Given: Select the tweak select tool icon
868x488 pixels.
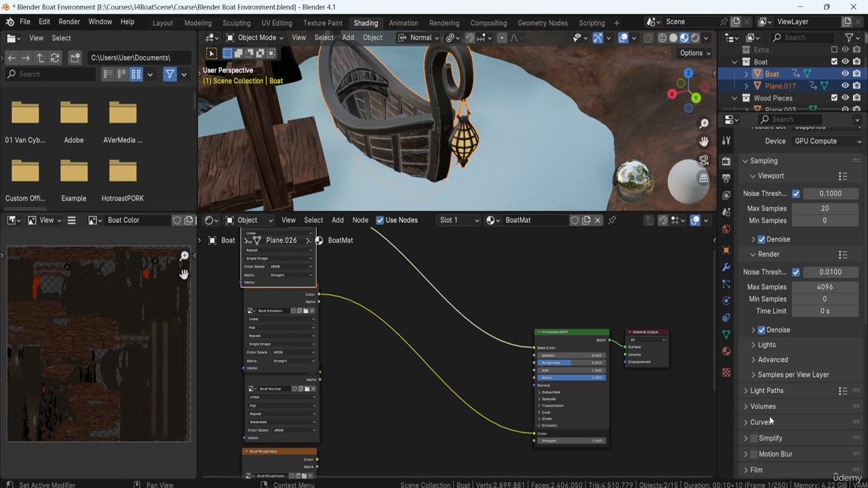Looking at the screenshot, I should pyautogui.click(x=212, y=54).
